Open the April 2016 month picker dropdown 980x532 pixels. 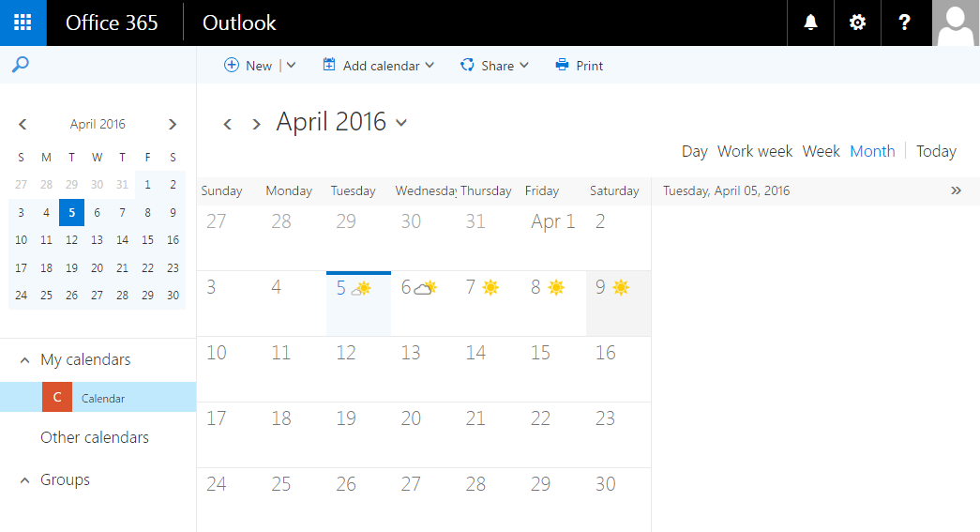[401, 123]
